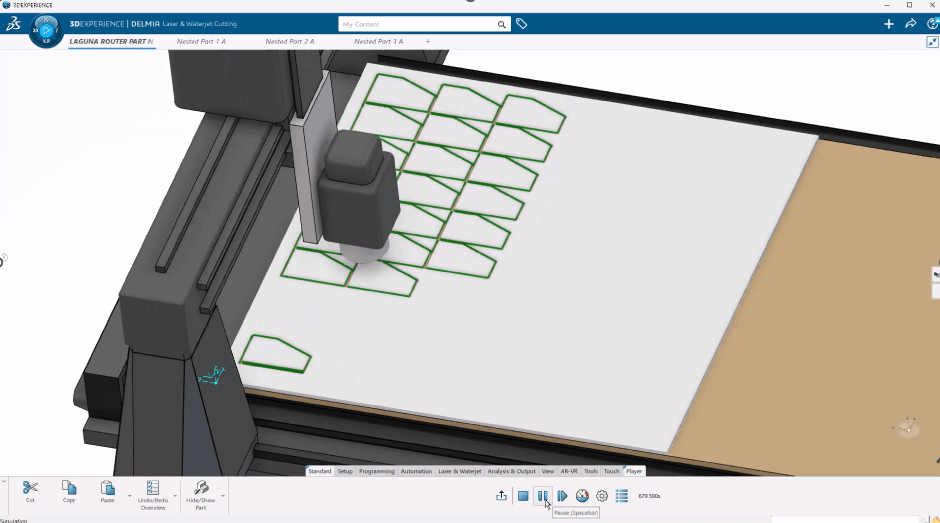This screenshot has width=940, height=523.
Task: Expand the Undo/Redo Overview dropdown arrow
Action: [x=175, y=496]
